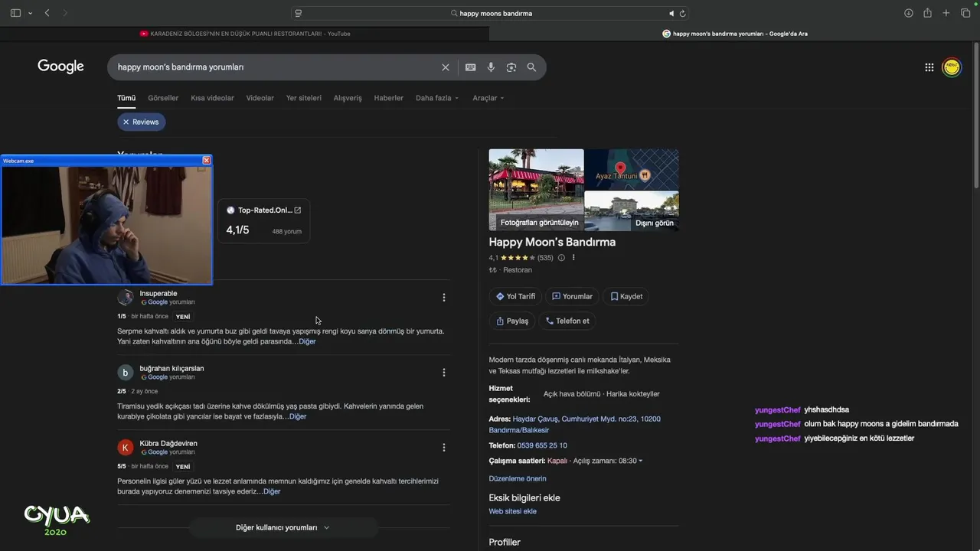Image resolution: width=980 pixels, height=551 pixels.
Task: Switch to the YouTube Karadeniz restaurants tab
Action: pyautogui.click(x=245, y=34)
